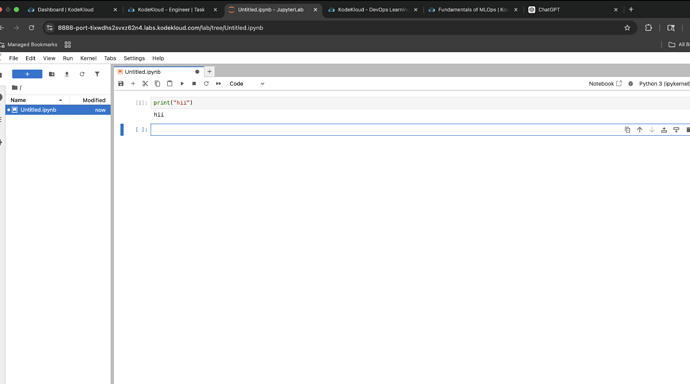Viewport: 690px width, 384px height.
Task: Insert a cell above the active cell
Action: coord(664,130)
